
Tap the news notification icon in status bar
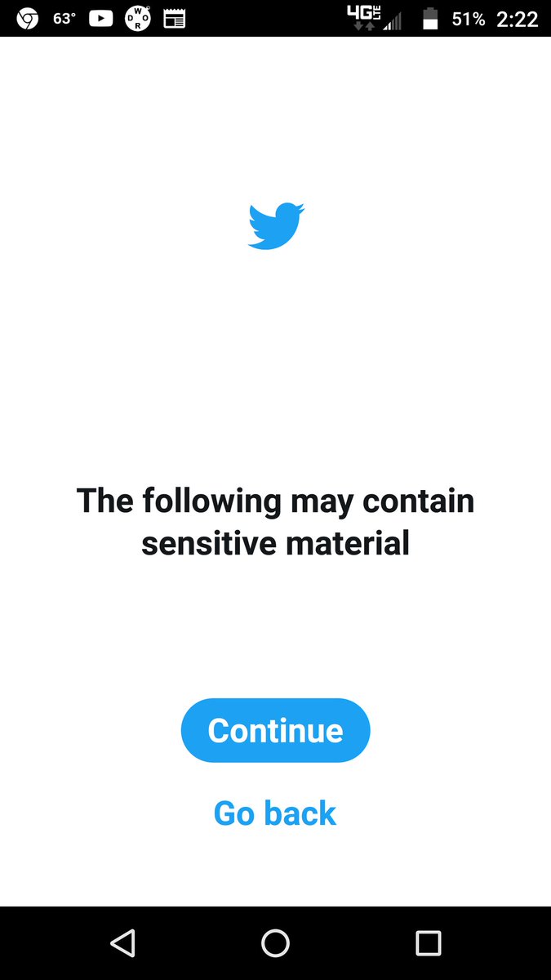pyautogui.click(x=175, y=19)
